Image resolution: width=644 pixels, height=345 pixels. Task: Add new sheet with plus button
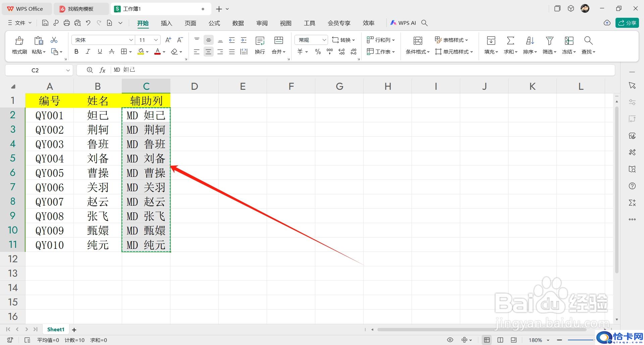tap(74, 330)
